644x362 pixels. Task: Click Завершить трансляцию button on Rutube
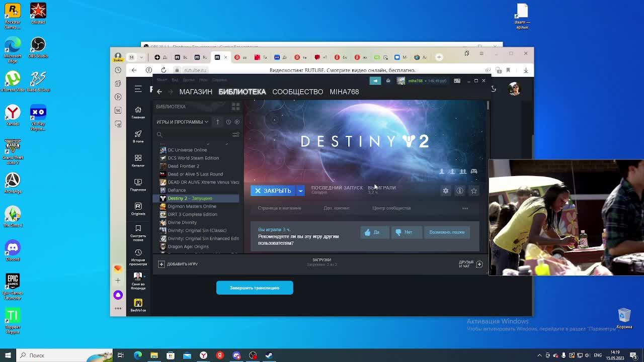pos(255,288)
